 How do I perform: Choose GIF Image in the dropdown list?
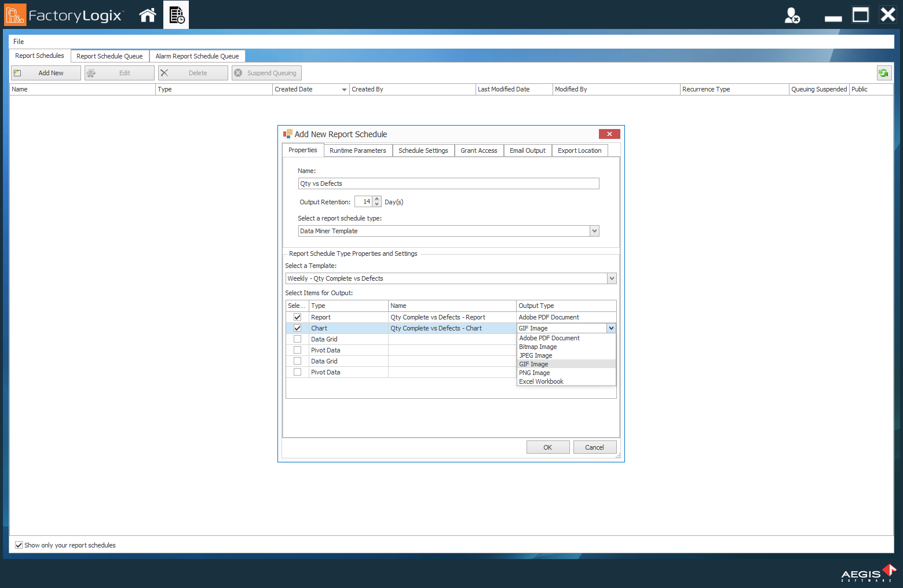566,364
